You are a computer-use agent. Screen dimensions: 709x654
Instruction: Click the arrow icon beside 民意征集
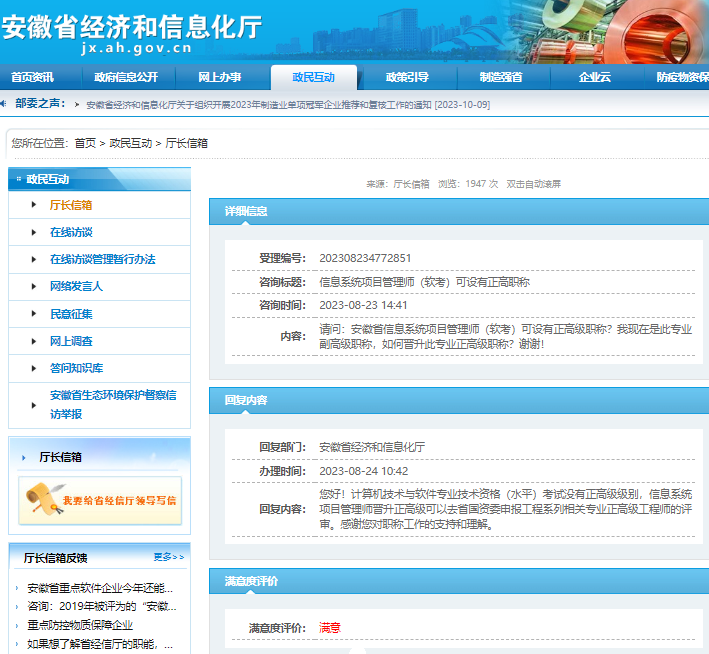36,314
